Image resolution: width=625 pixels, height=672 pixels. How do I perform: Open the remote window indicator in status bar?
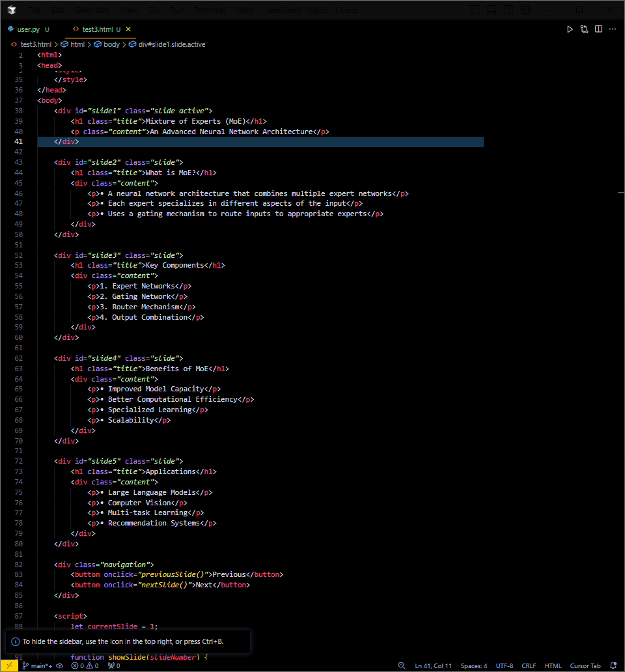point(9,665)
